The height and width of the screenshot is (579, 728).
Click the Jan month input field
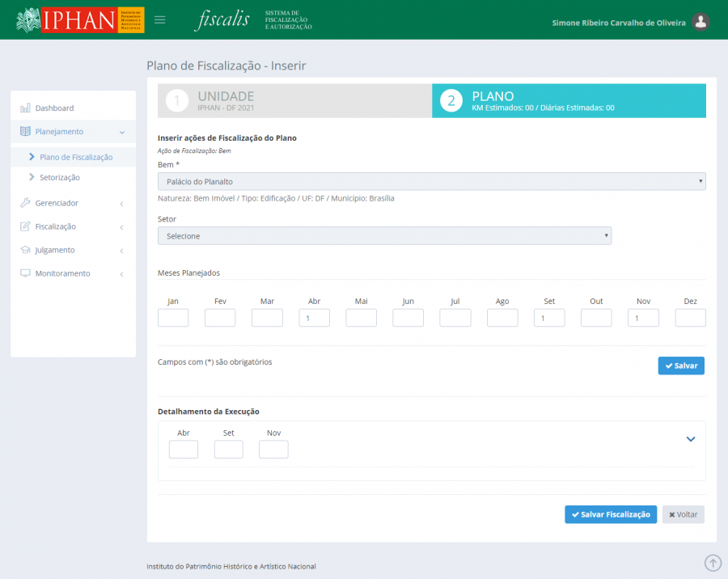(173, 318)
